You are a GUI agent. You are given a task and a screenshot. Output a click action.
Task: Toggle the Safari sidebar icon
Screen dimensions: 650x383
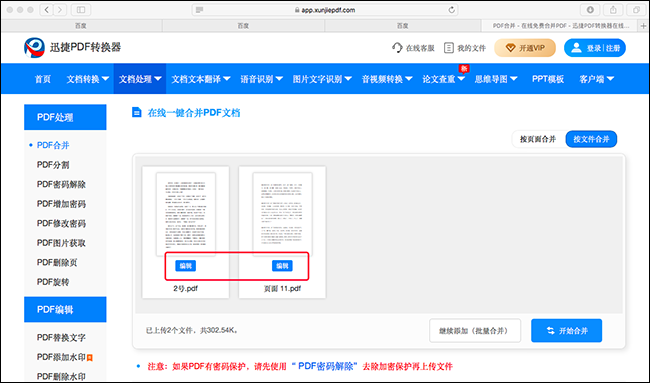click(x=81, y=10)
